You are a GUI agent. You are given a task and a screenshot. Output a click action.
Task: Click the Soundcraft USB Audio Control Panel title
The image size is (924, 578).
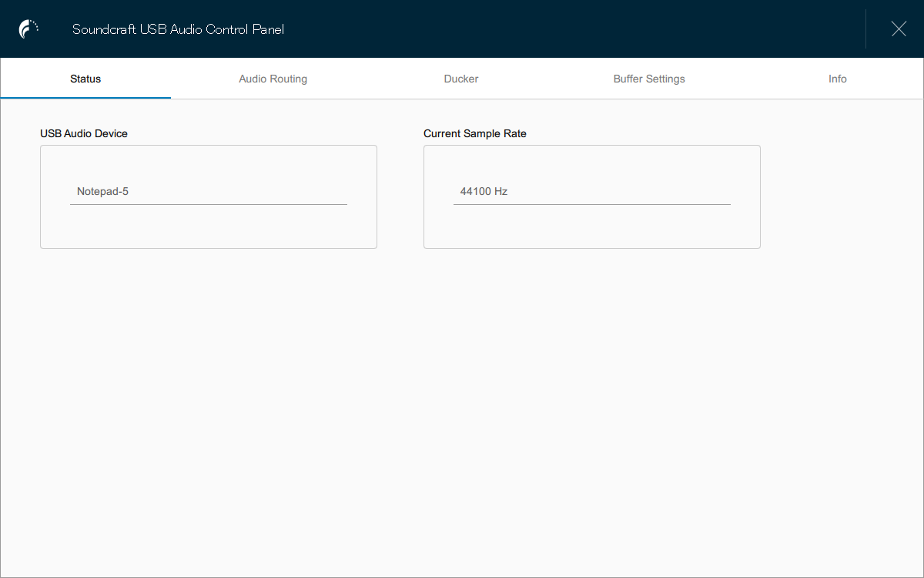[178, 29]
